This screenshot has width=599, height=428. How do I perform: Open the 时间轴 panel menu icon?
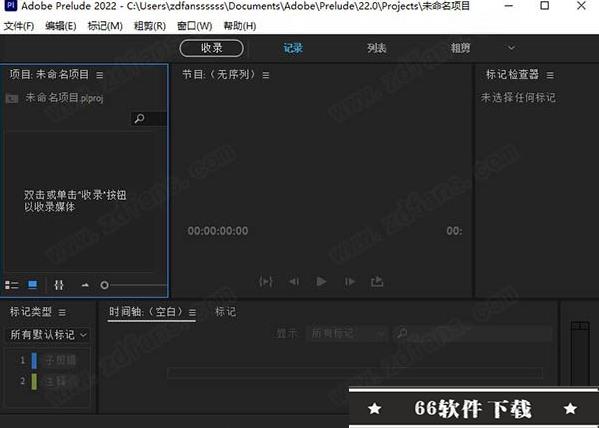click(193, 313)
